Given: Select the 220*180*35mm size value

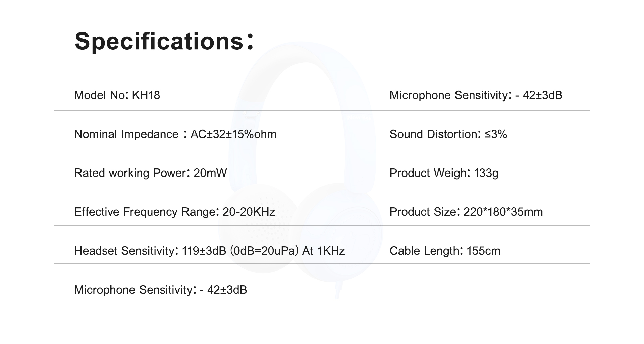Looking at the screenshot, I should click(x=503, y=212).
